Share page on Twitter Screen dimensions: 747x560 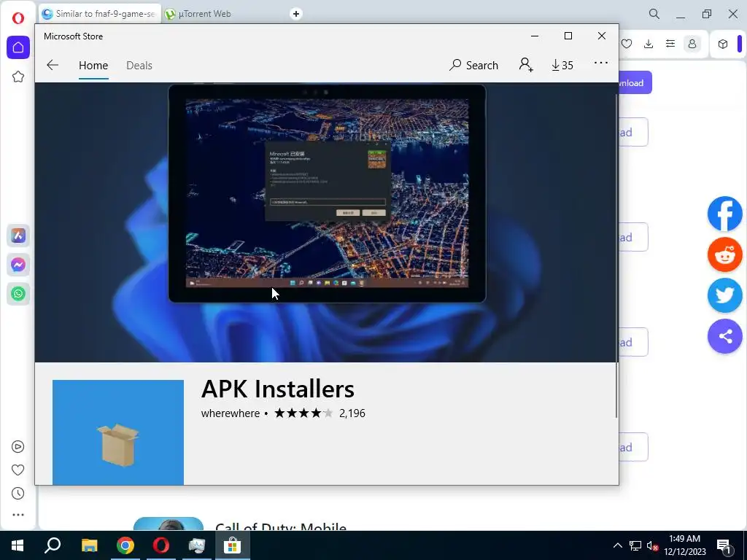(x=724, y=295)
